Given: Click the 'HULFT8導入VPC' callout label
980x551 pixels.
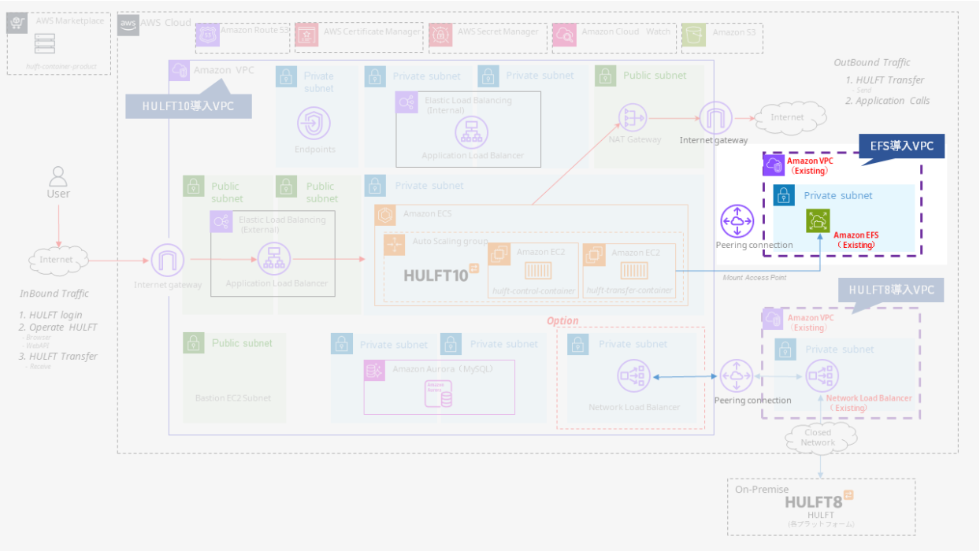Looking at the screenshot, I should click(x=892, y=290).
